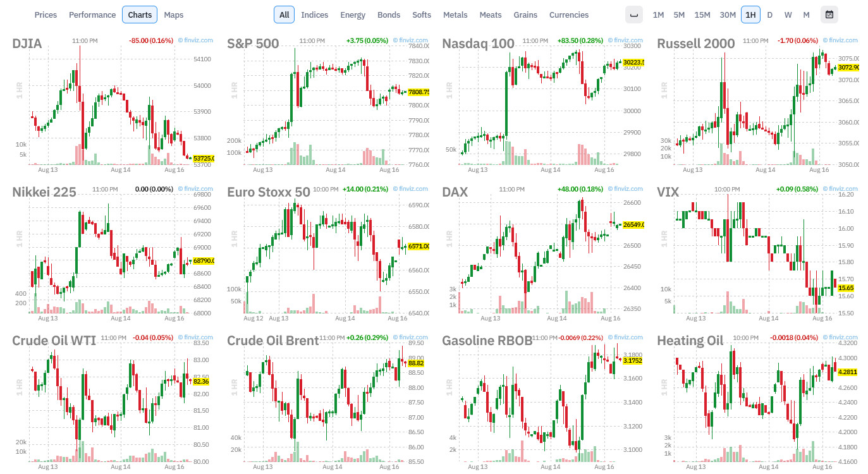Screen dimensions: 868x474
Task: Click the calendar icon button
Action: [x=829, y=15]
